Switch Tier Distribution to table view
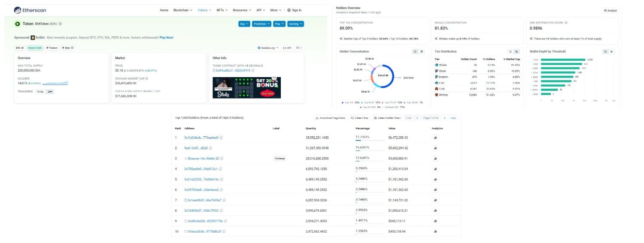644x243 pixels. (510, 51)
